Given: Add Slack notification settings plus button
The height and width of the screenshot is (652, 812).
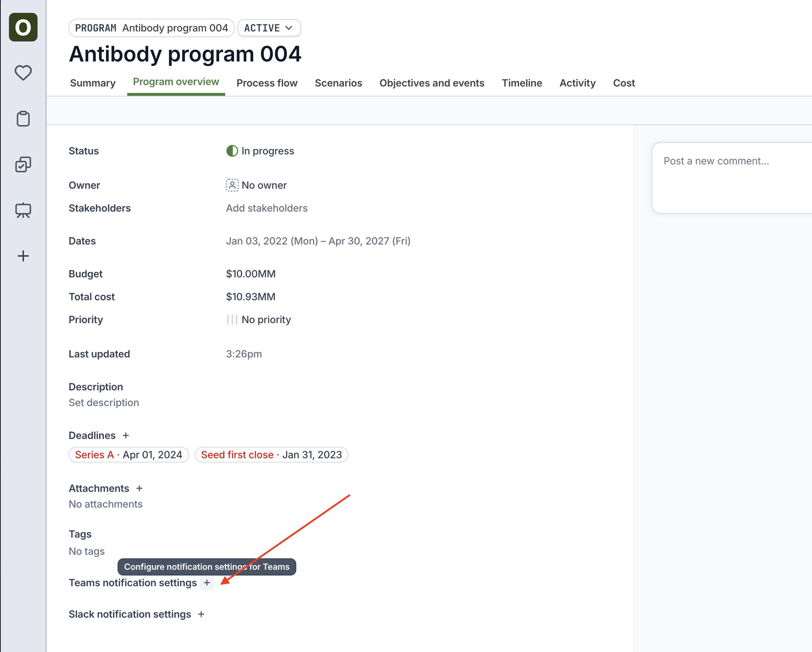Looking at the screenshot, I should point(201,614).
